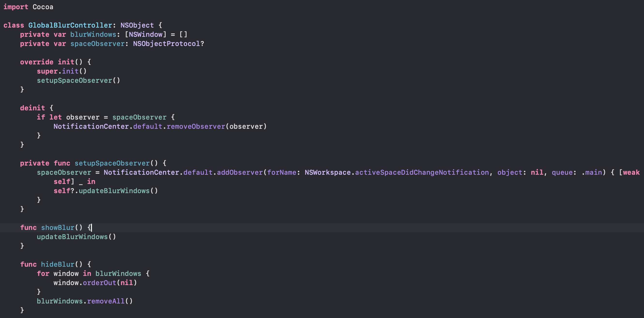Click 'updateBlurWindows()' inside showBlur
The width and height of the screenshot is (644, 318).
(x=76, y=237)
